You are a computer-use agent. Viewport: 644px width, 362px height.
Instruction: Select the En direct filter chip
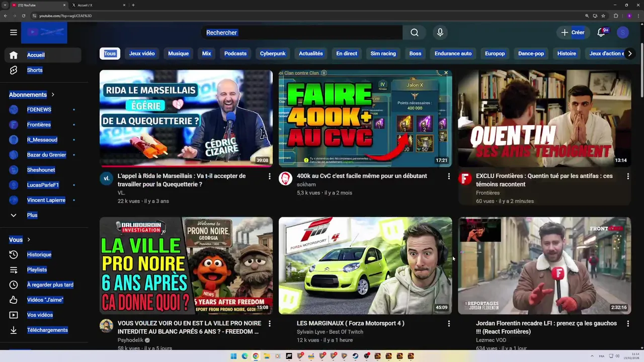tap(347, 54)
